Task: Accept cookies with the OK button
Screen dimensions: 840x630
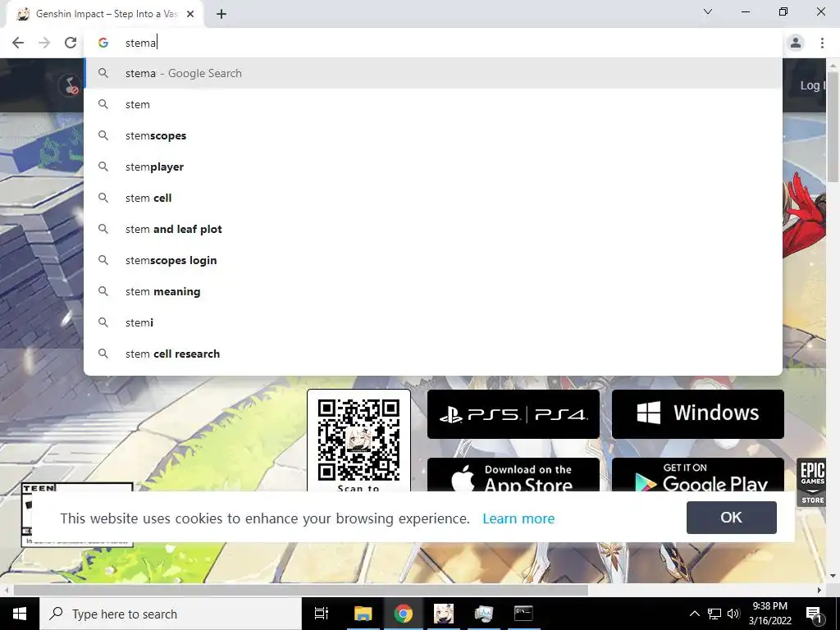Action: pos(731,518)
